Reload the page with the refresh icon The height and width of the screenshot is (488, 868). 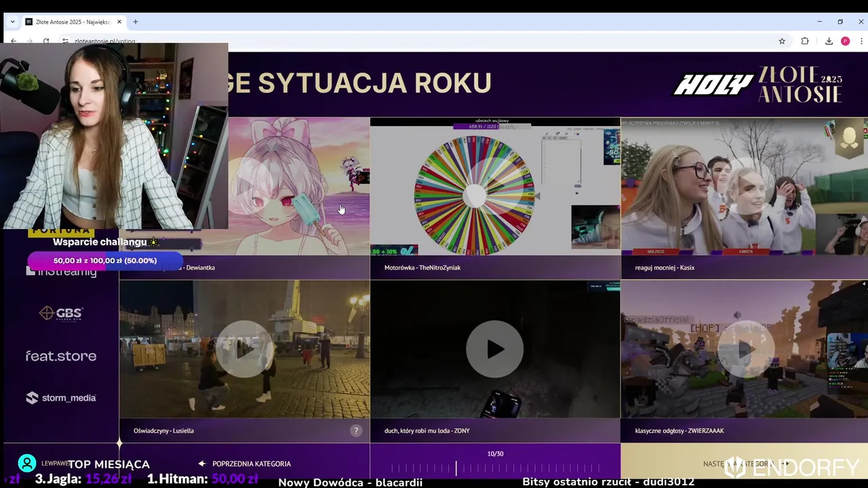(x=46, y=41)
